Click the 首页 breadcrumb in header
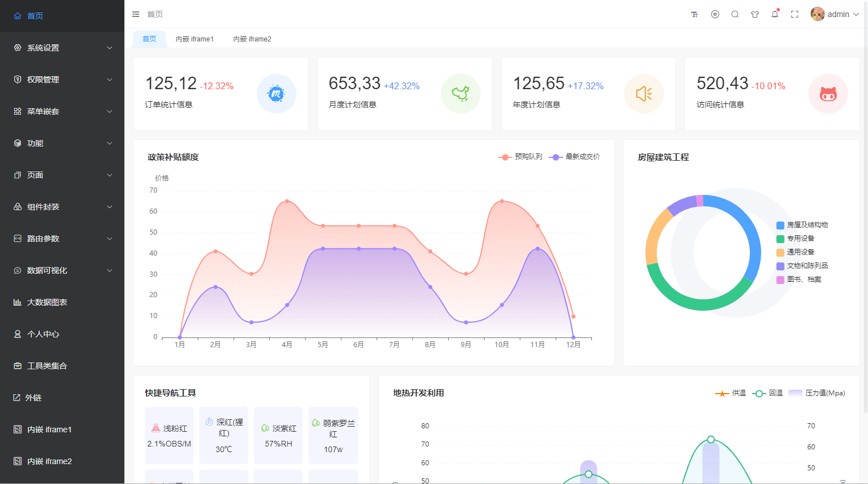 click(x=155, y=14)
